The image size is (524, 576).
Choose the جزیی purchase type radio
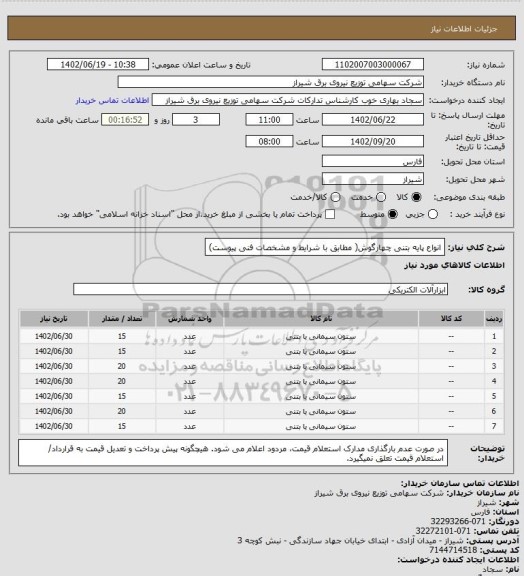pos(433,214)
